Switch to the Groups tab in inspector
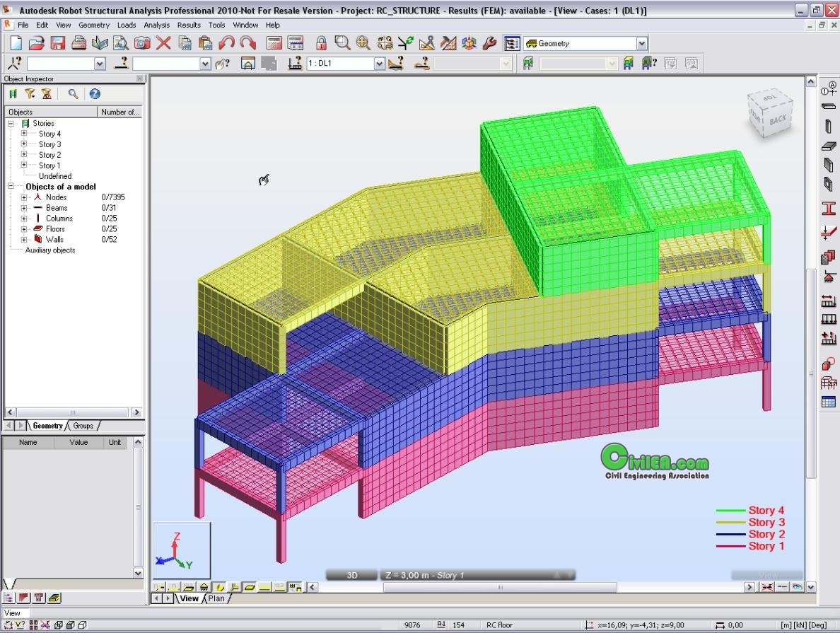840x633 pixels. 83,426
